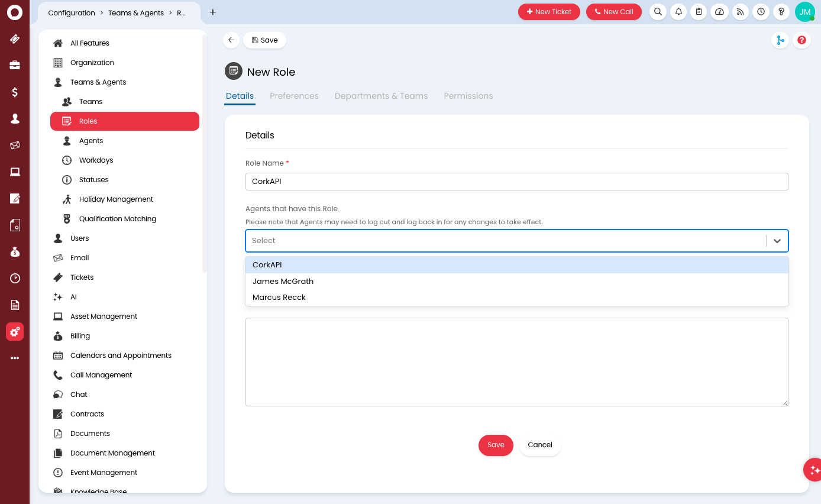Image resolution: width=821 pixels, height=504 pixels.
Task: Switch to the Preferences tab
Action: tap(294, 96)
